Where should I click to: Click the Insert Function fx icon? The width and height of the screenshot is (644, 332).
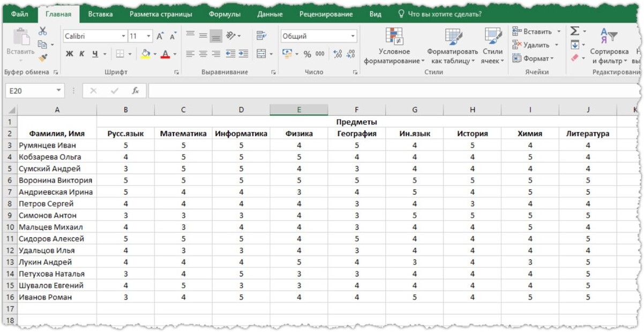click(136, 91)
